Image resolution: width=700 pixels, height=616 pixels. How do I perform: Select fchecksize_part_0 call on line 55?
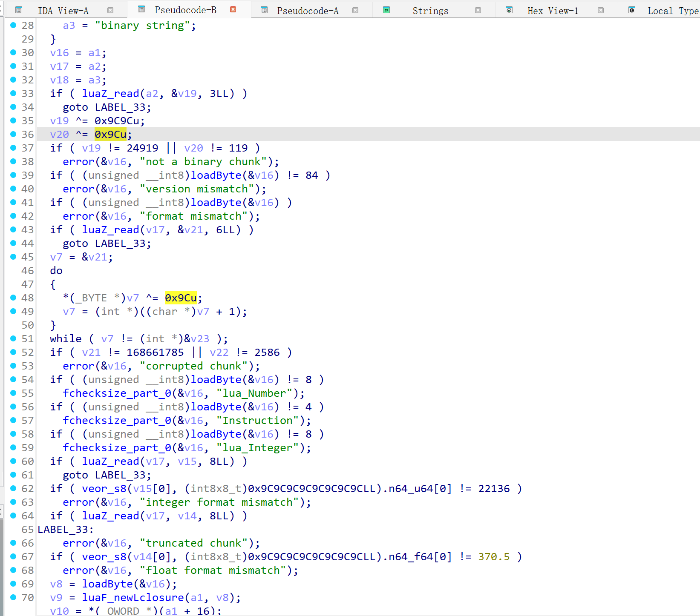(x=117, y=393)
